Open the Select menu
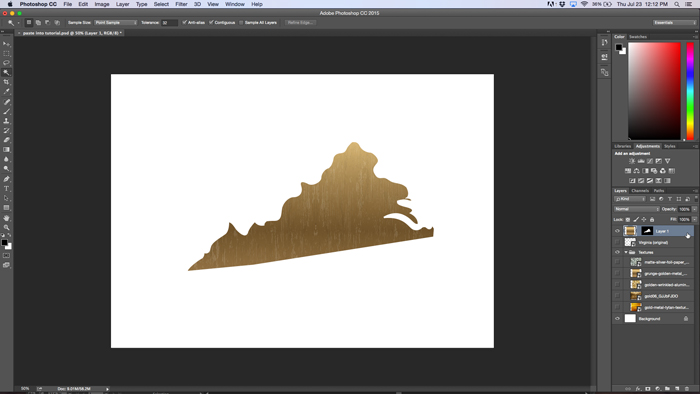The width and height of the screenshot is (700, 394). [x=161, y=4]
